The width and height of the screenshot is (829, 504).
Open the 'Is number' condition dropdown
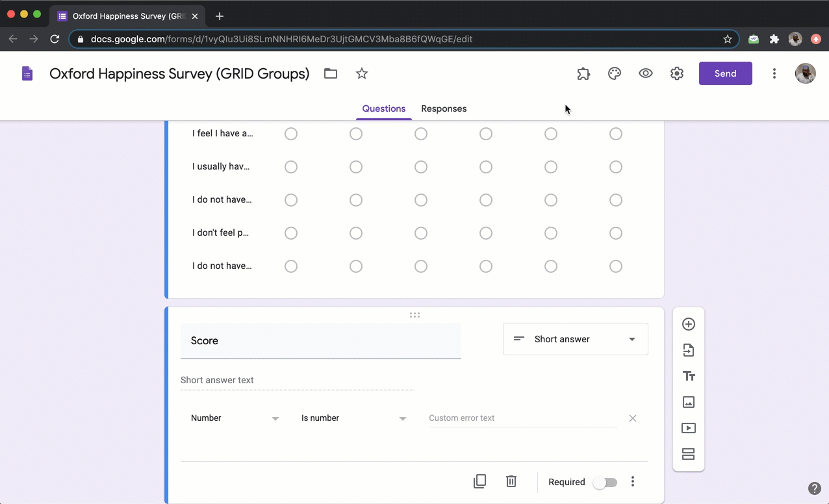(x=353, y=418)
